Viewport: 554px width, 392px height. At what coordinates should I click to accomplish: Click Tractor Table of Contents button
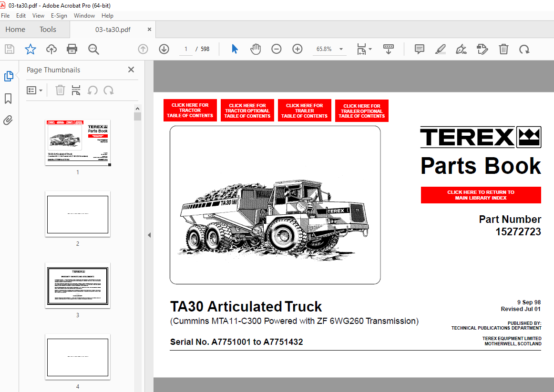190,110
